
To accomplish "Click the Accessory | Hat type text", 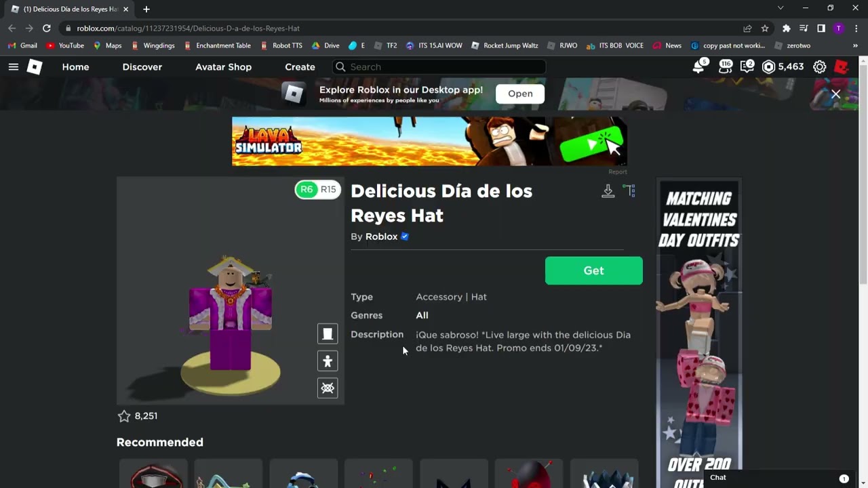I will pos(451,297).
